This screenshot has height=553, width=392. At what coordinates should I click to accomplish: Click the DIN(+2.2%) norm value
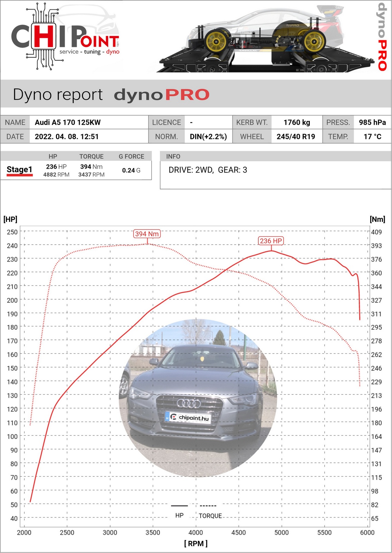point(208,137)
